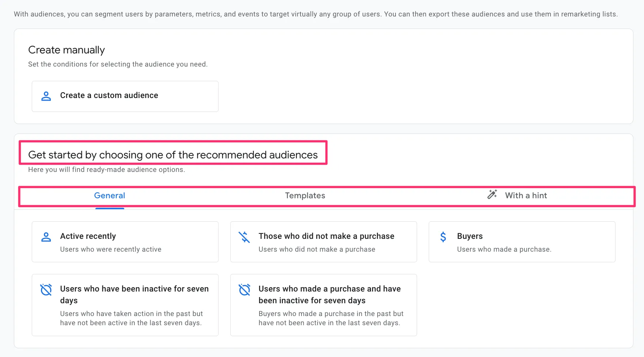Select the With a hint tab
Image resolution: width=644 pixels, height=357 pixels.
point(526,196)
